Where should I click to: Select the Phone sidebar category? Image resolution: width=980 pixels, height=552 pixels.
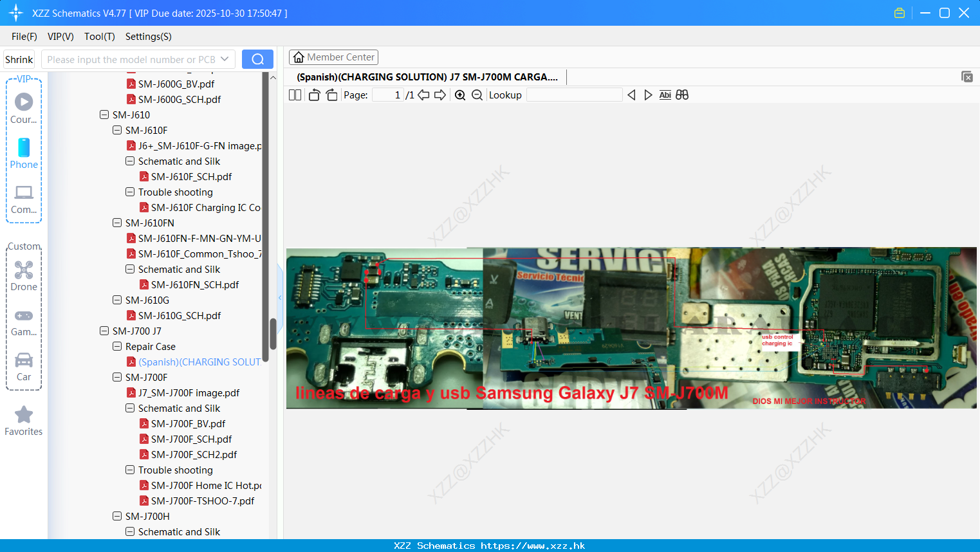(x=24, y=154)
